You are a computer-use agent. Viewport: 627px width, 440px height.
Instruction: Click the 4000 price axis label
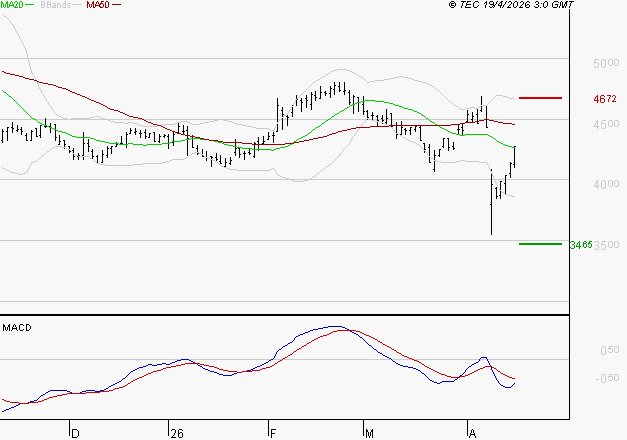pos(606,185)
